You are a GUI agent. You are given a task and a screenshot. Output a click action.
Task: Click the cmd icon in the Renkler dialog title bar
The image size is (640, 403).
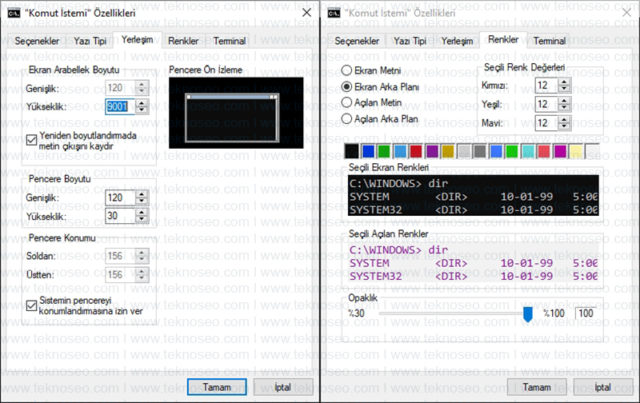pyautogui.click(x=333, y=13)
